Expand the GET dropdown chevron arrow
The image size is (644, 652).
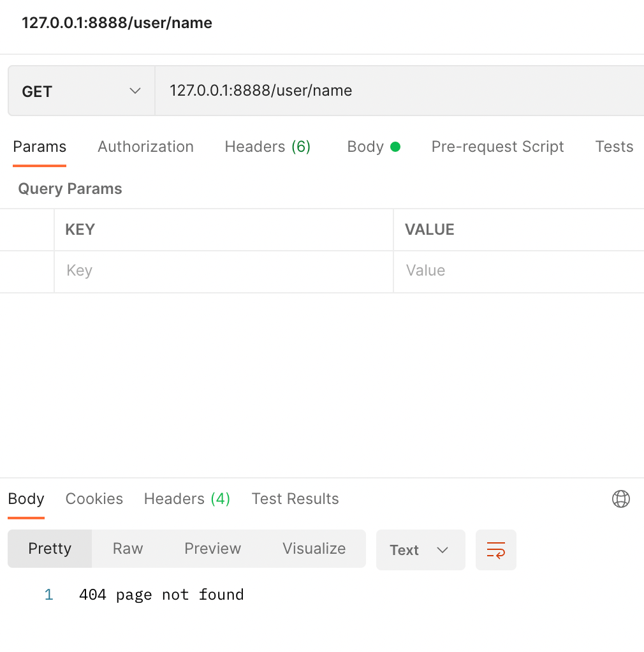[134, 91]
